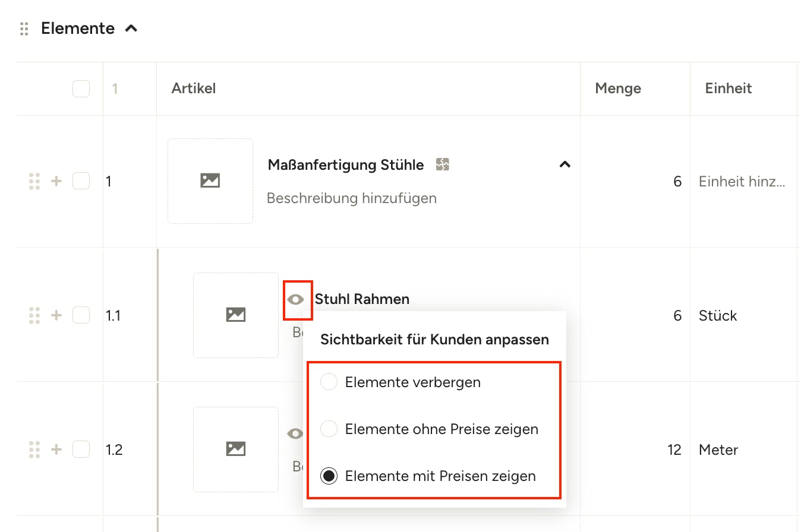Viewport: 801px width, 532px height.
Task: Collapse the Elemente section chevron
Action: 131,28
